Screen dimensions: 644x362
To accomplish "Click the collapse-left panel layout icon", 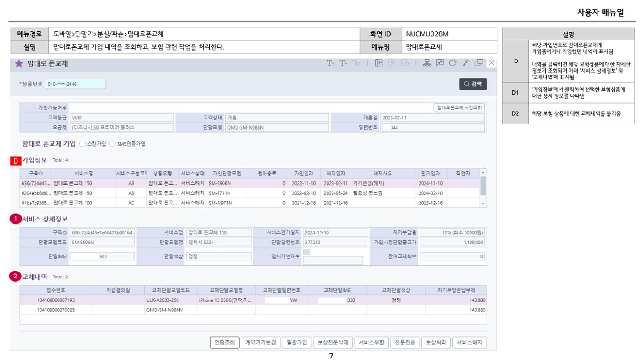I will 379,63.
